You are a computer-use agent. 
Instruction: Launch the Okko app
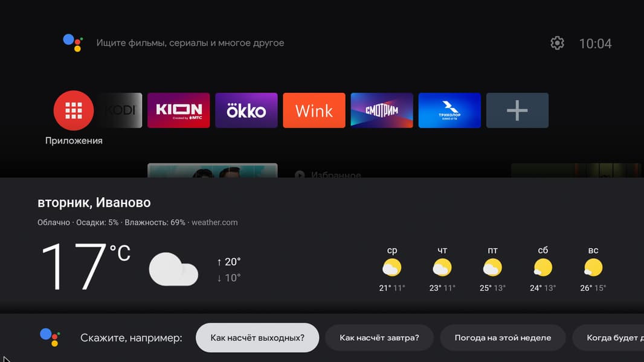tap(246, 110)
